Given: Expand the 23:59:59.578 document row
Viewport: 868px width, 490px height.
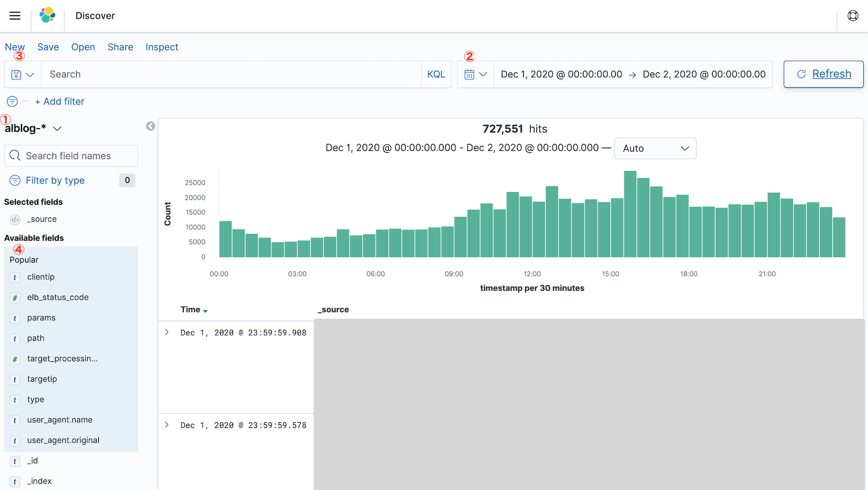Looking at the screenshot, I should (167, 425).
